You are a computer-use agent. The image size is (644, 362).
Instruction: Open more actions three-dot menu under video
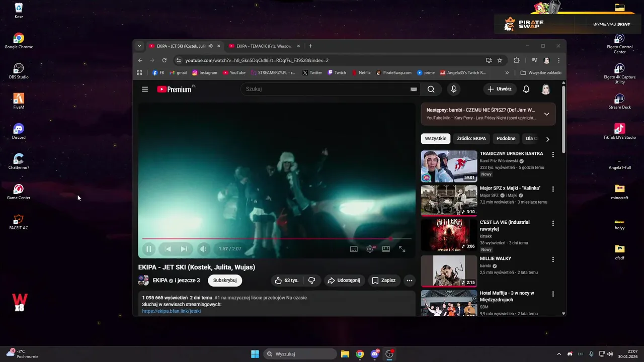click(410, 281)
